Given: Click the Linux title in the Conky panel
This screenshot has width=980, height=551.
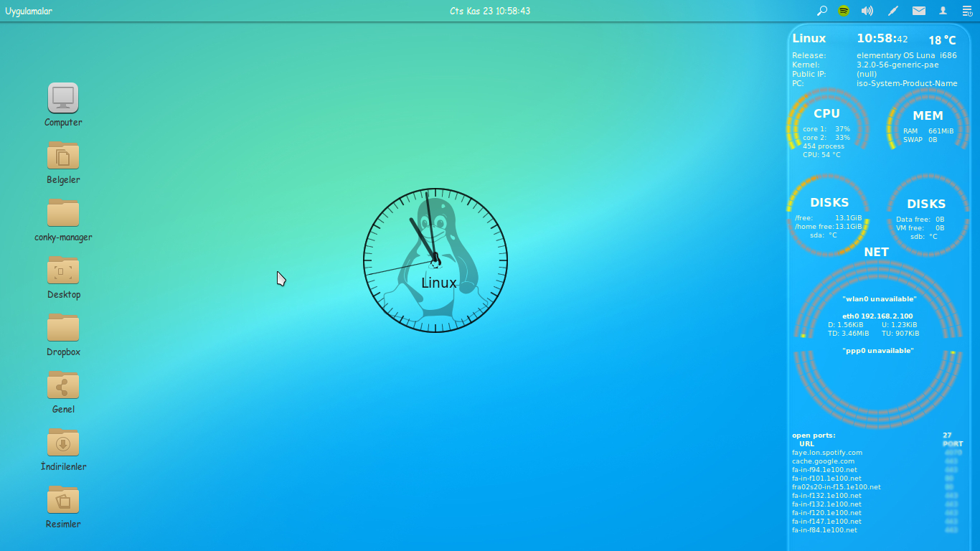Looking at the screenshot, I should pos(809,39).
